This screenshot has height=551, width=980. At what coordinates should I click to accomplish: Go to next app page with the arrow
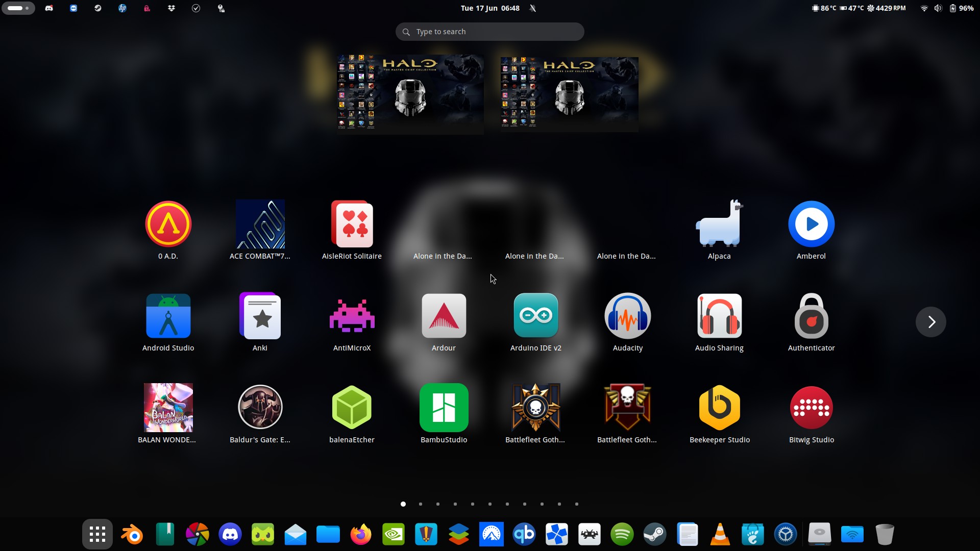(930, 322)
